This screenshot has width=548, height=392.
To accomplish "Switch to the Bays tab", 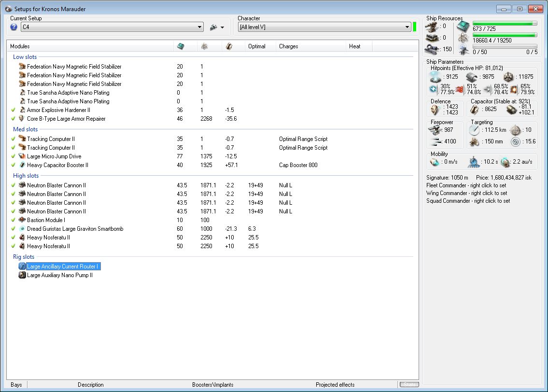I will 16,385.
